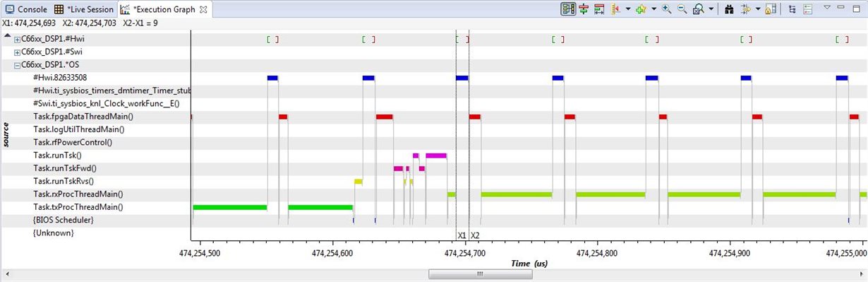This screenshot has height=282, width=868.
Task: Switch to the *Live Session tab
Action: pos(84,9)
